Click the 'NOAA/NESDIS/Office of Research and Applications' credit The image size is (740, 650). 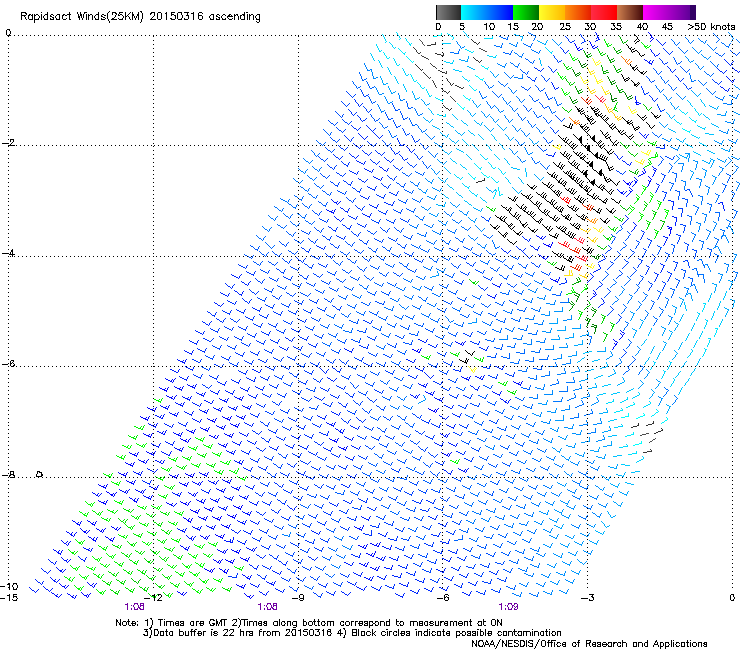point(589,644)
